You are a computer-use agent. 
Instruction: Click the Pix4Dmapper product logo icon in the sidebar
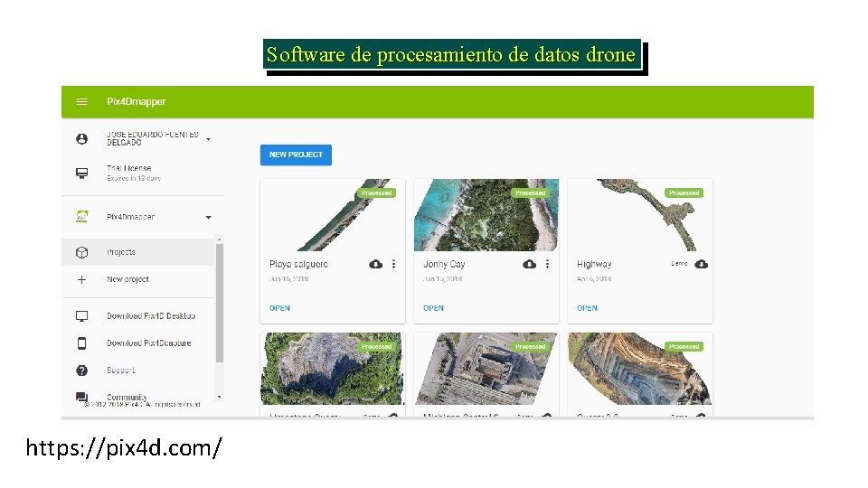[82, 217]
